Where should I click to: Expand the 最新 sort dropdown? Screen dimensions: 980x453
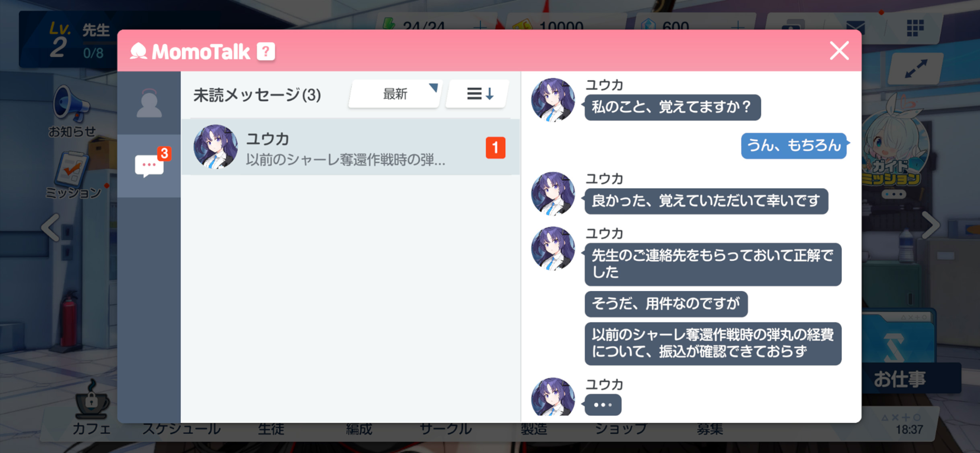(396, 94)
